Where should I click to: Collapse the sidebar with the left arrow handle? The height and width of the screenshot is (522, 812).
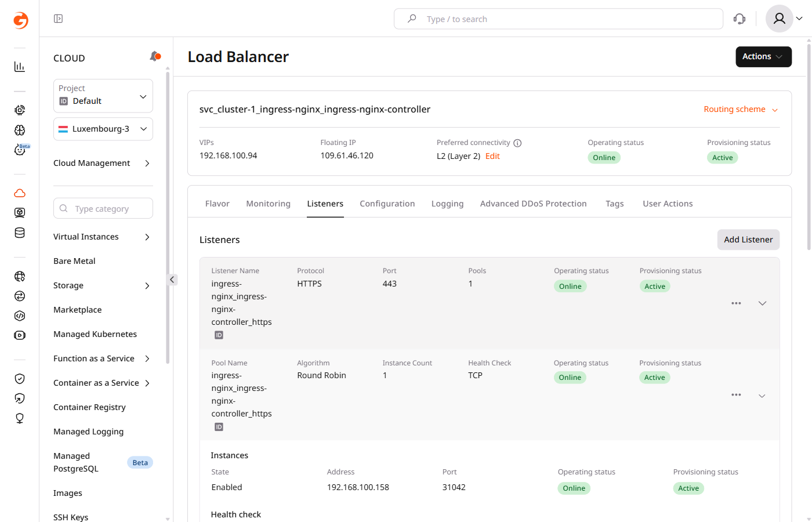[x=172, y=280]
